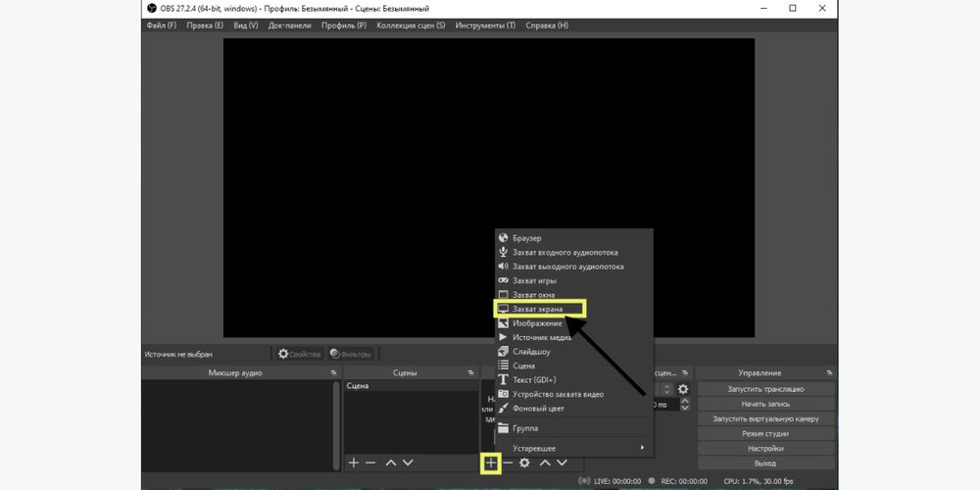Open the Профиль (P) menu
Screen dimensions: 980x490
344,25
